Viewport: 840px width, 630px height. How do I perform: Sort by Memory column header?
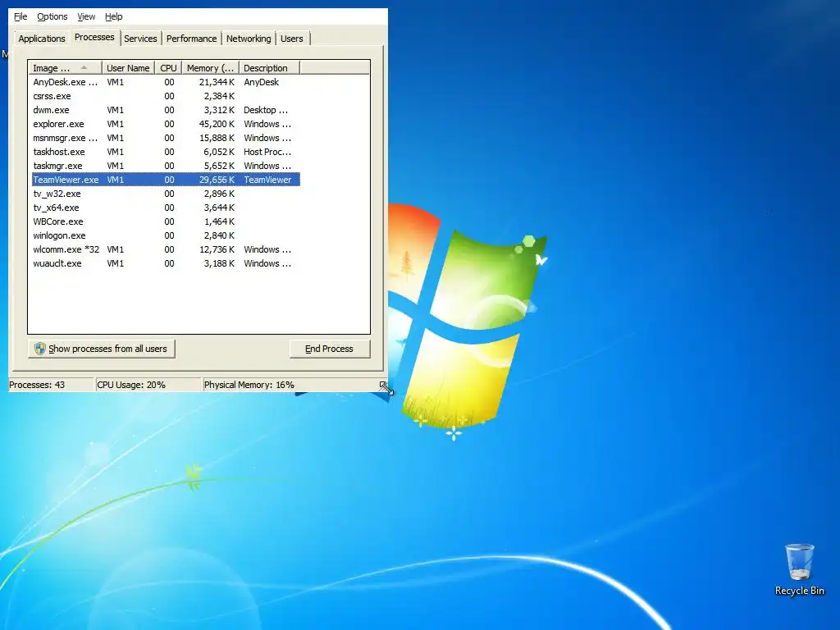tap(210, 68)
